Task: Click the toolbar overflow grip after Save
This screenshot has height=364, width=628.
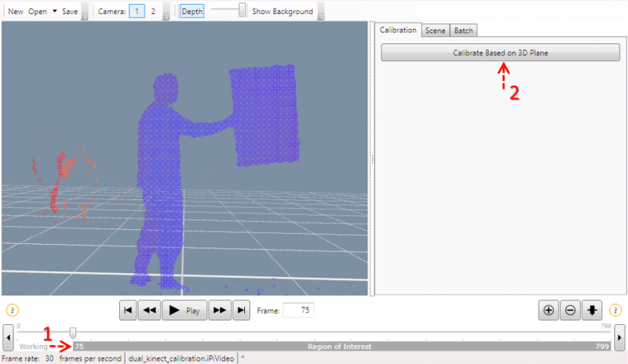Action: click(x=85, y=12)
